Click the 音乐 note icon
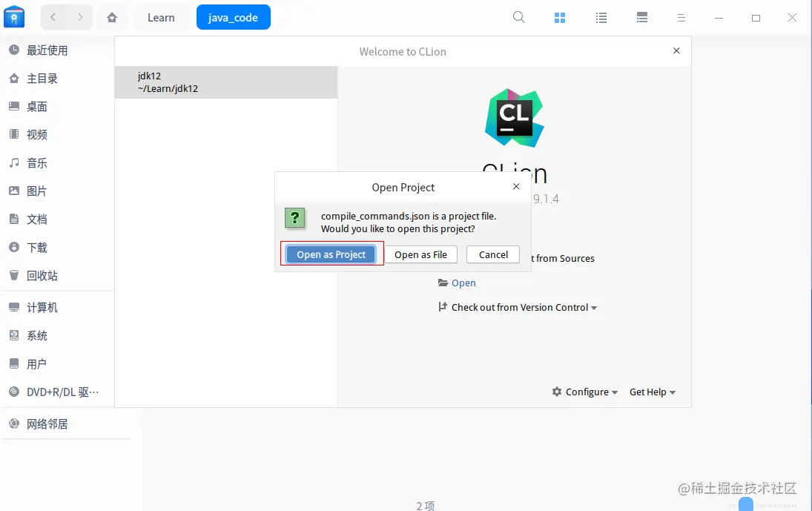Image resolution: width=812 pixels, height=511 pixels. click(x=14, y=162)
